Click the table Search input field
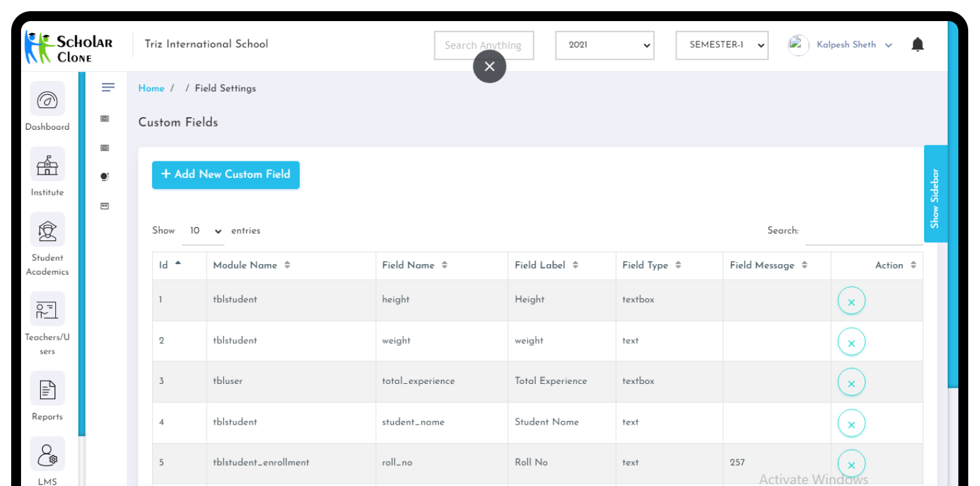 click(864, 231)
